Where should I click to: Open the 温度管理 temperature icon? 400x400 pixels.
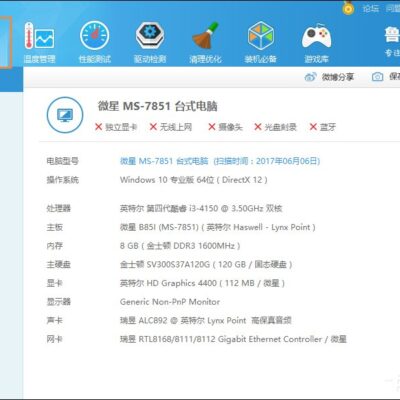coord(39,36)
